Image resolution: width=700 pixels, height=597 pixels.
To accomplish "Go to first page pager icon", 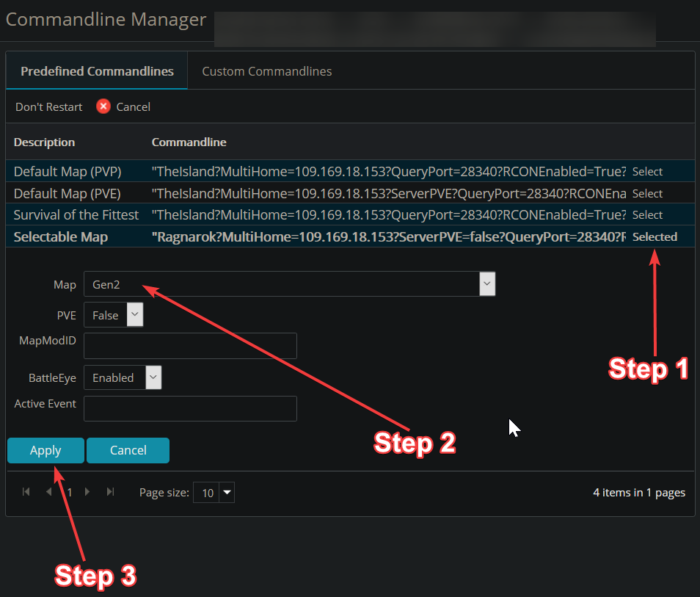I will [x=26, y=492].
